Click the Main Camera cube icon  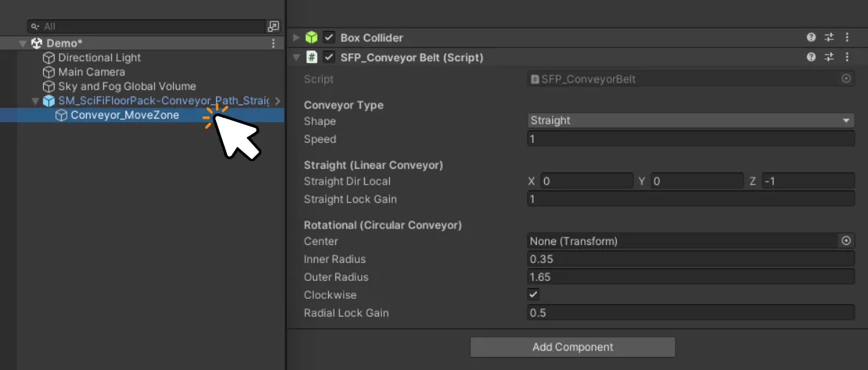(x=49, y=72)
